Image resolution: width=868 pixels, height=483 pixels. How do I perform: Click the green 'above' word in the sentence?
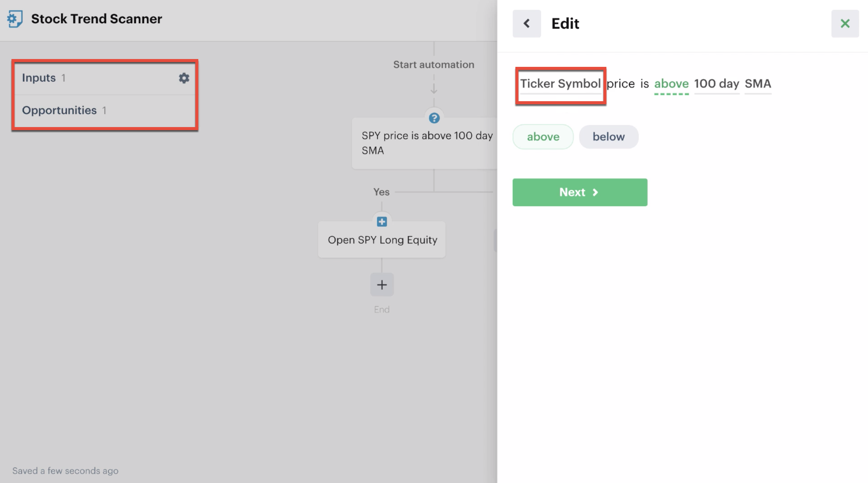tap(671, 84)
